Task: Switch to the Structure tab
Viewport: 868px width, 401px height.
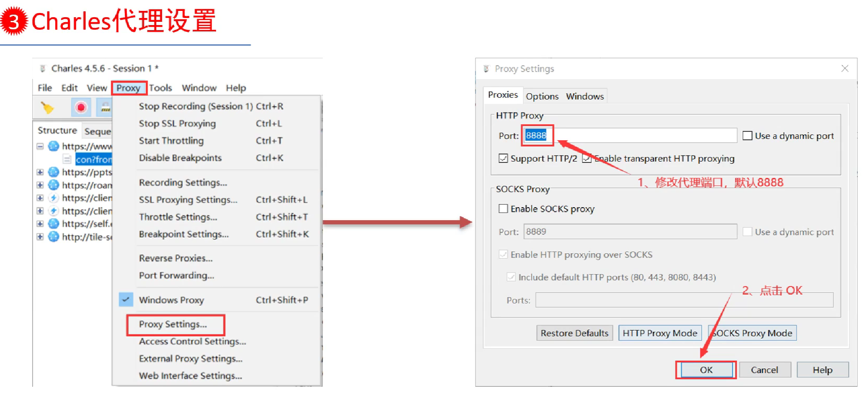Action: click(x=57, y=131)
